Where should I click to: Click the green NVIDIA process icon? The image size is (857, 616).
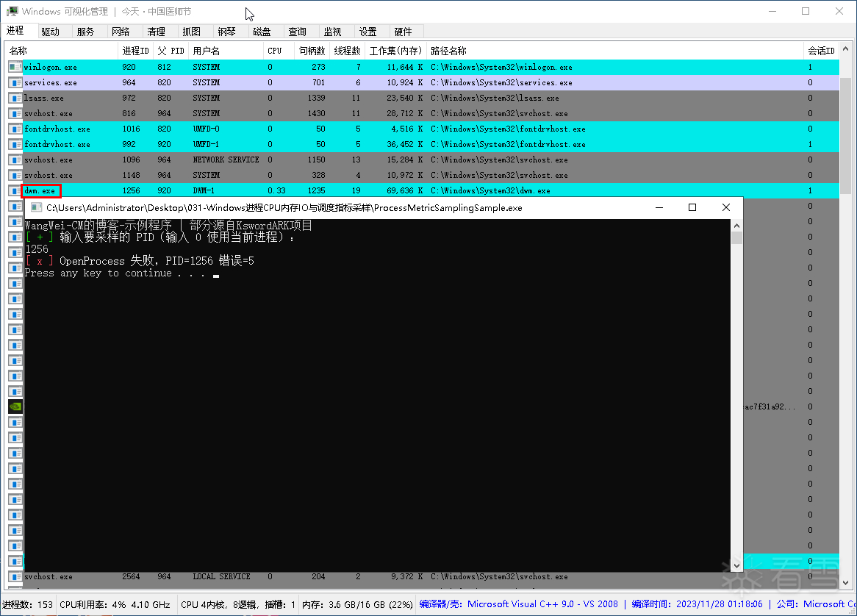pos(15,407)
